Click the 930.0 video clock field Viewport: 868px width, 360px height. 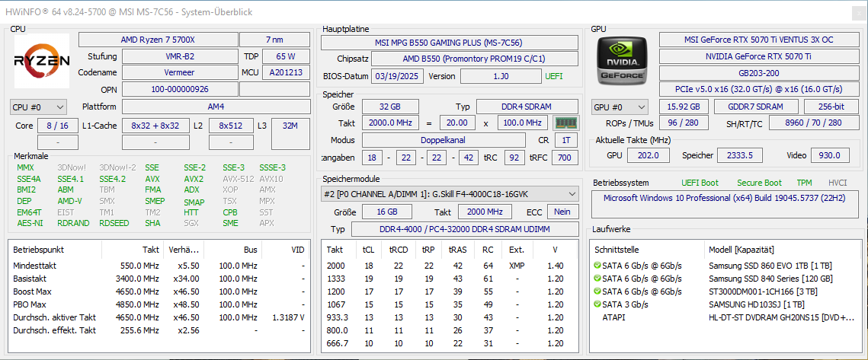tap(830, 155)
